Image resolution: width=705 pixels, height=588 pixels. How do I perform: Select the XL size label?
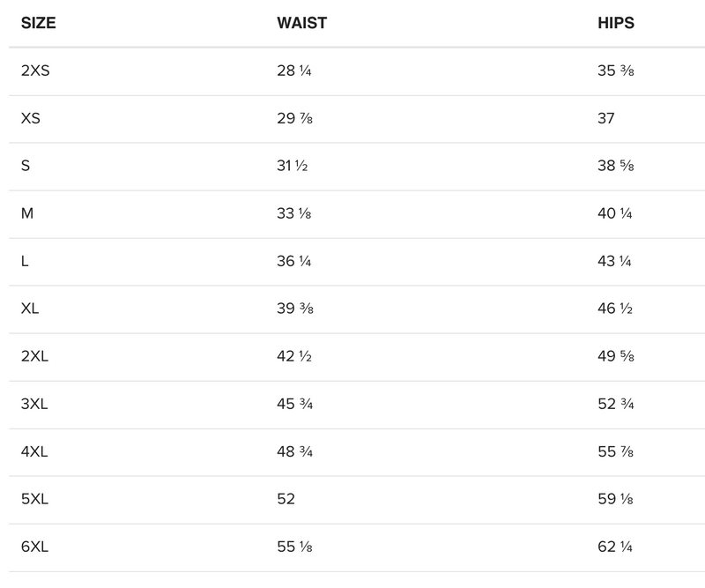(x=29, y=309)
